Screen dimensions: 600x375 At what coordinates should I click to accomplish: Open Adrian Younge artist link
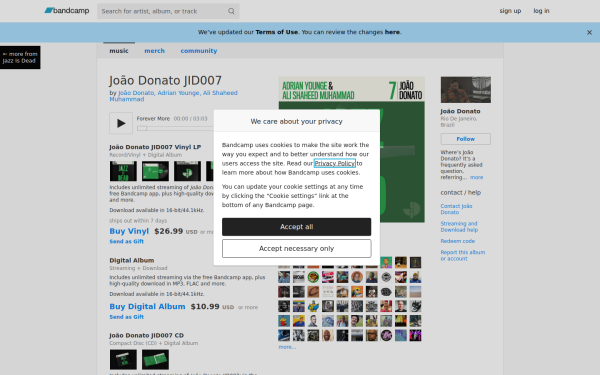178,93
